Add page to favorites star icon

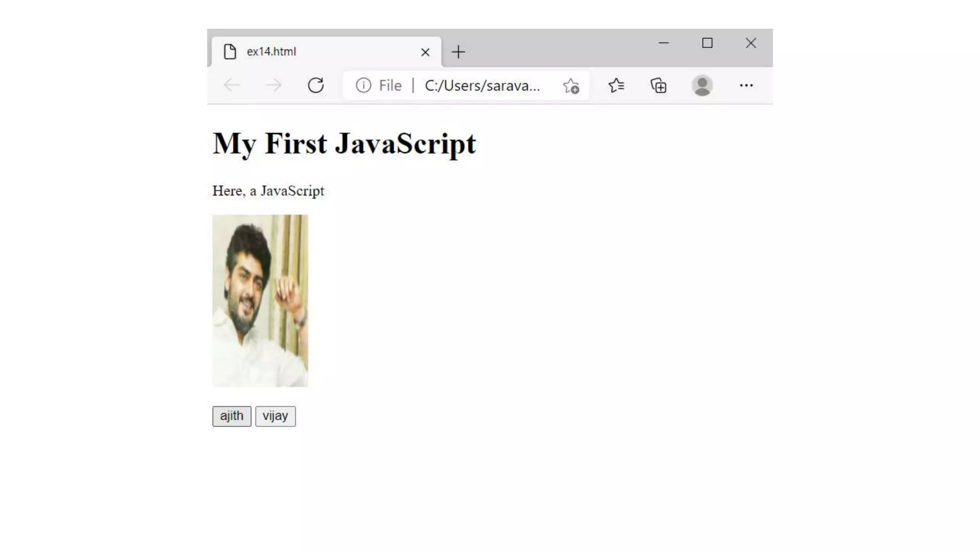point(571,86)
